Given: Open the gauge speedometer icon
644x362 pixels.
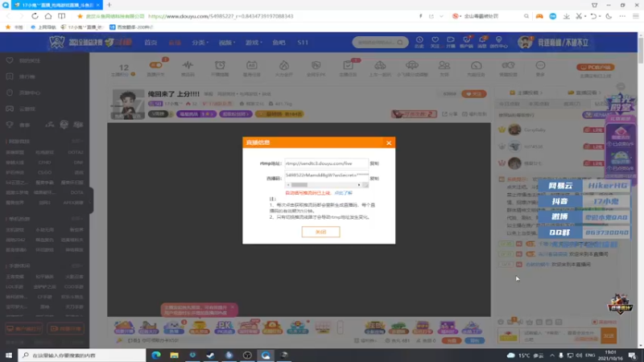Looking at the screenshot, I should click(476, 68).
